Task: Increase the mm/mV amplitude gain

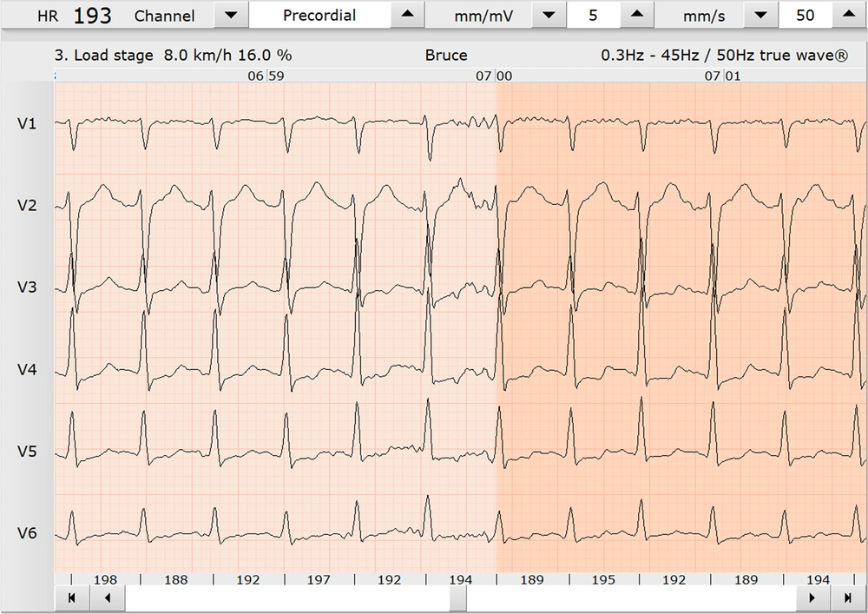Action: click(x=637, y=17)
